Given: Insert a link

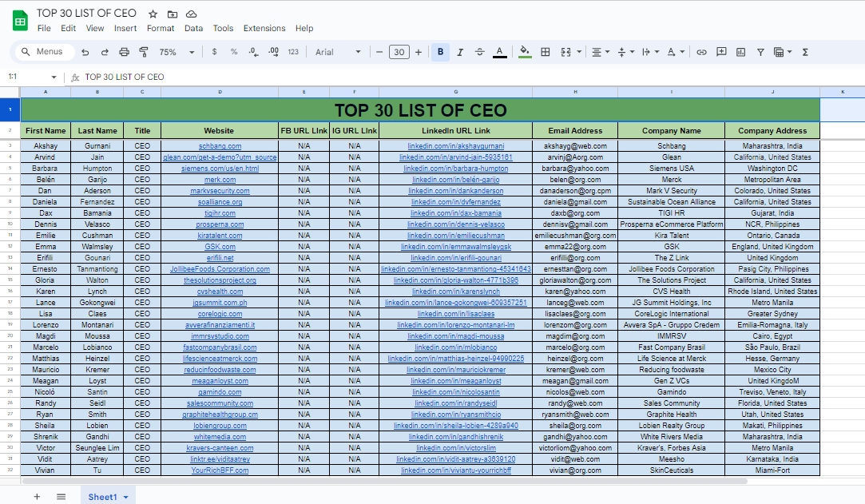Looking at the screenshot, I should coord(701,52).
